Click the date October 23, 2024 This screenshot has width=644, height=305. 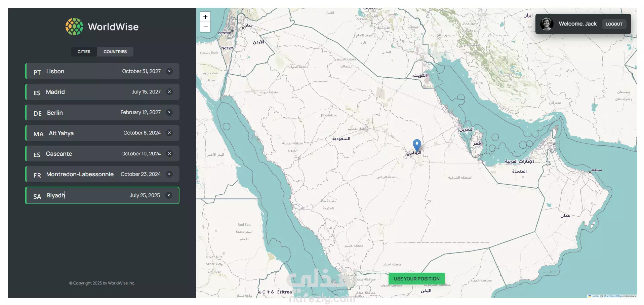click(141, 174)
